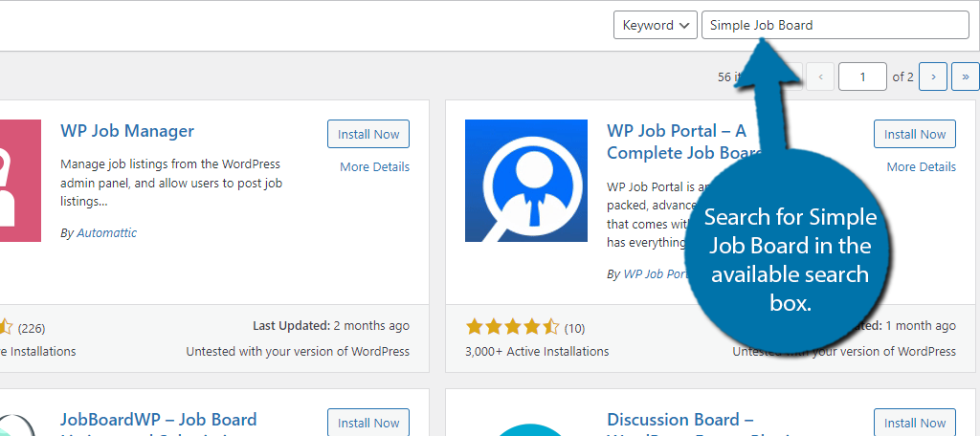The height and width of the screenshot is (436, 980).
Task: Open the Automattic author link
Action: pyautogui.click(x=107, y=233)
